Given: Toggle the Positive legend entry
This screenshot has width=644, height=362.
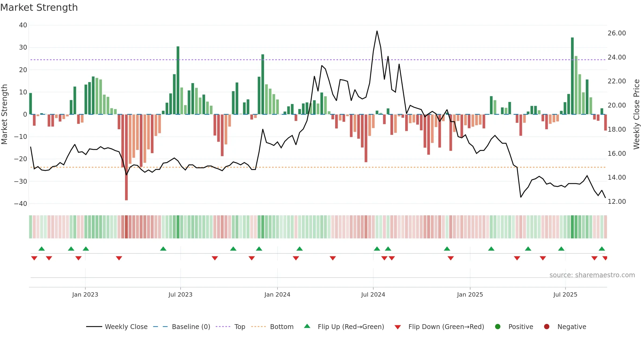Looking at the screenshot, I should (514, 327).
